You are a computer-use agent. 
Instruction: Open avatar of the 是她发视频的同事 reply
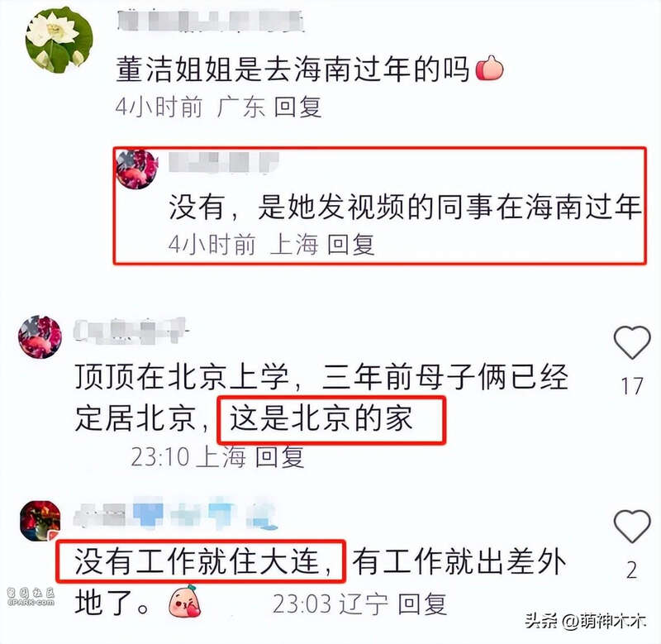click(x=137, y=169)
